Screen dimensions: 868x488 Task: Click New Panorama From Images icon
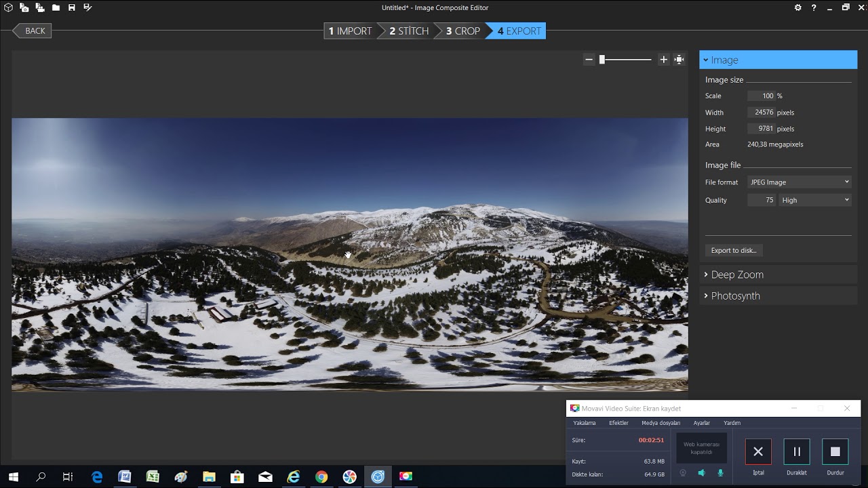(x=24, y=7)
